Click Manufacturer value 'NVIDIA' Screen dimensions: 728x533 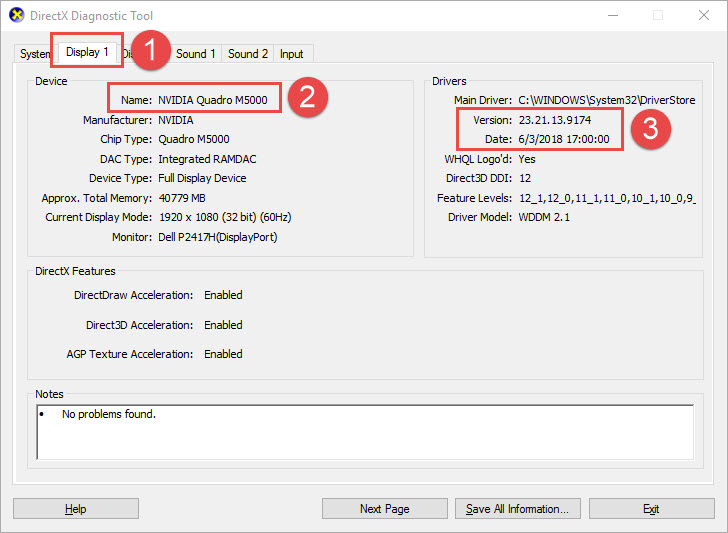coord(176,120)
